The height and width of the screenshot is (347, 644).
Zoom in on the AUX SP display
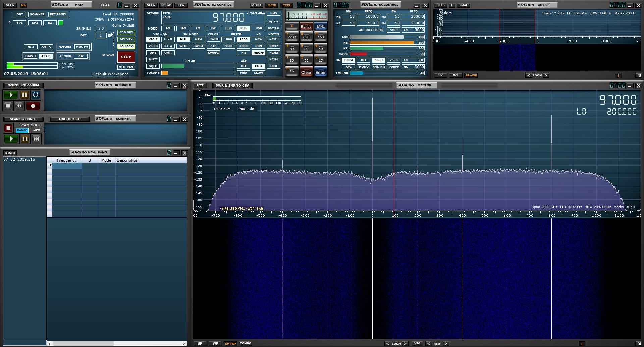click(x=546, y=75)
